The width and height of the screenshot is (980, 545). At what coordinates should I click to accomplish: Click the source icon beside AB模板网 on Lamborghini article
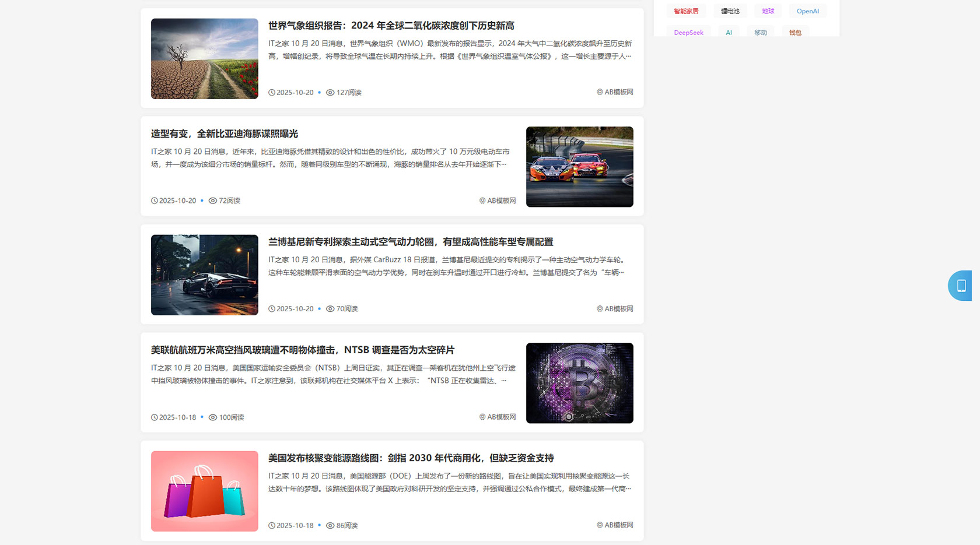pyautogui.click(x=600, y=309)
